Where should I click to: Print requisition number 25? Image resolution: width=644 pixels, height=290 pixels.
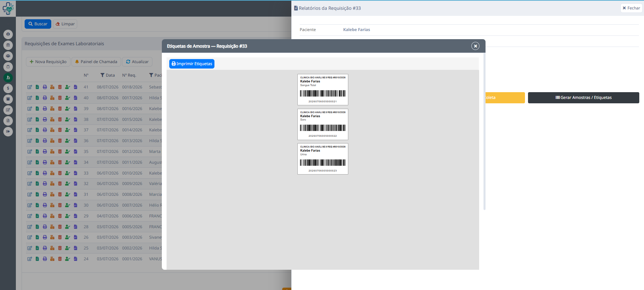click(45, 248)
